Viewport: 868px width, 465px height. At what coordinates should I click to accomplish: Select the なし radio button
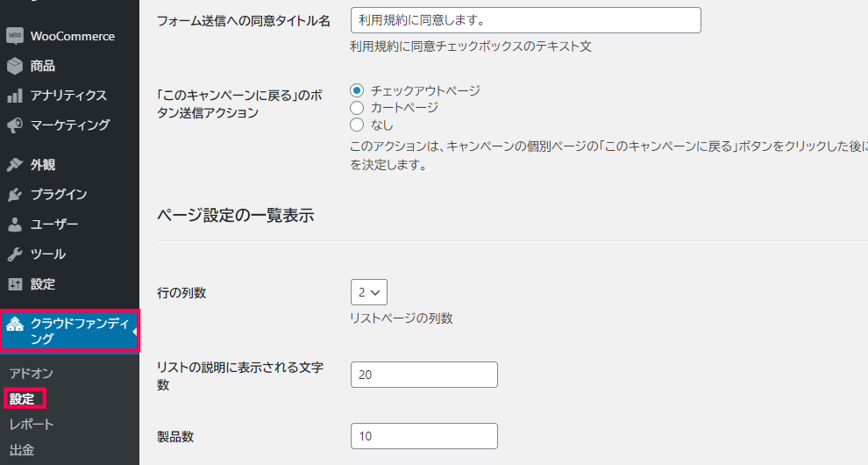[357, 125]
